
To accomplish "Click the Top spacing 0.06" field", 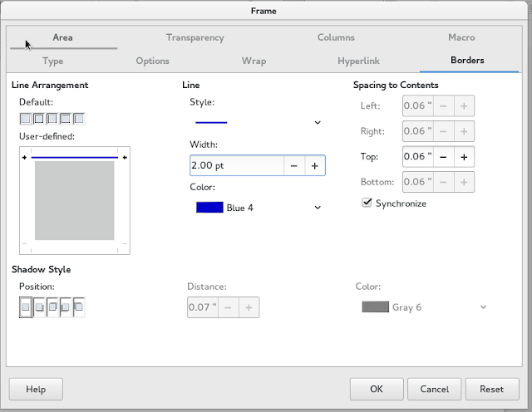I will (418, 157).
